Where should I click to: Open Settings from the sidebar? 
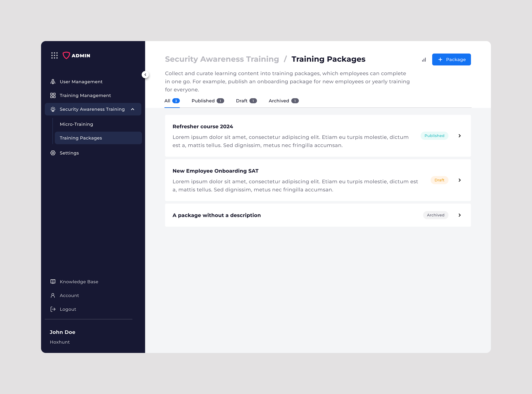click(93, 153)
